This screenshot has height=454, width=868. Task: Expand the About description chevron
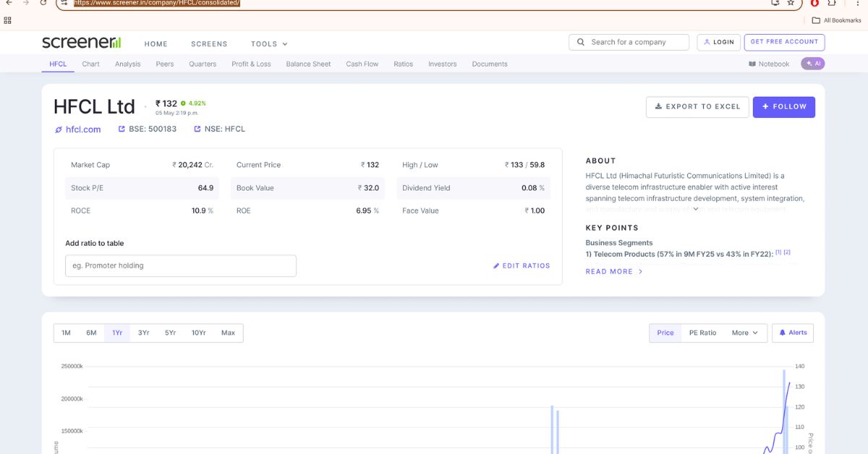pos(695,209)
